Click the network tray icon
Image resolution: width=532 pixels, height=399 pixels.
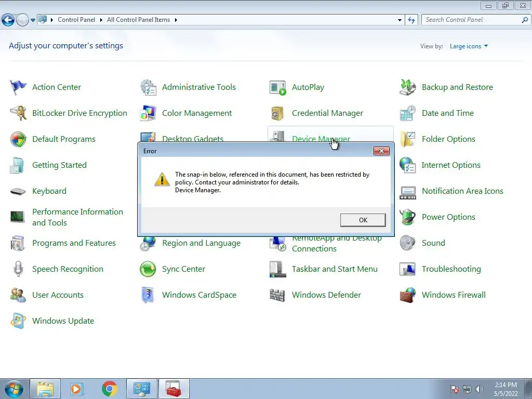[467, 390]
